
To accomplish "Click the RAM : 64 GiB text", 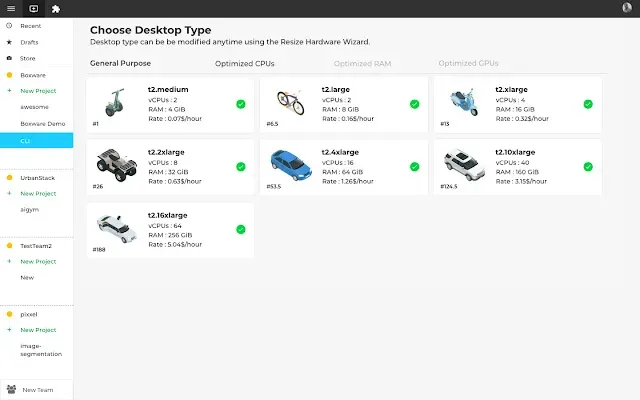I will (342, 172).
